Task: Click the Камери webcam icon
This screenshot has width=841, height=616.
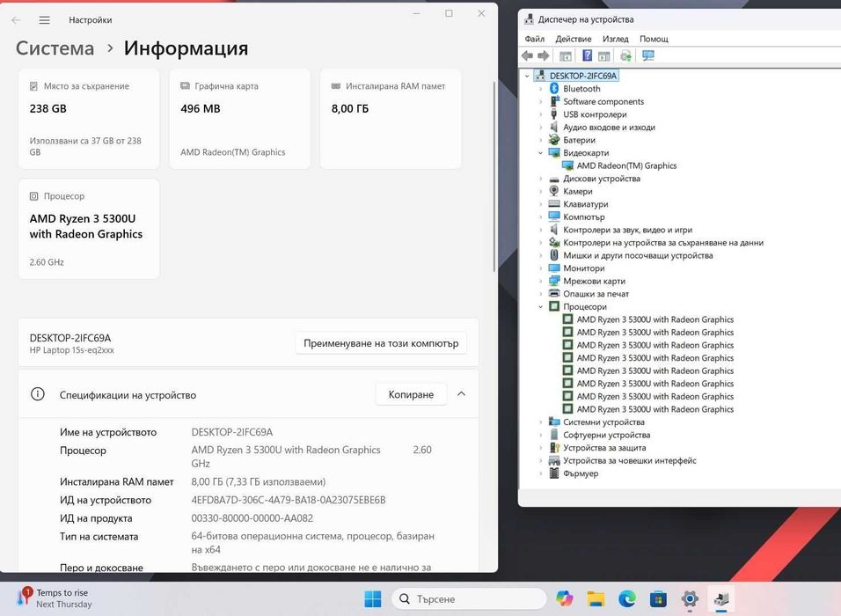Action: (x=554, y=191)
